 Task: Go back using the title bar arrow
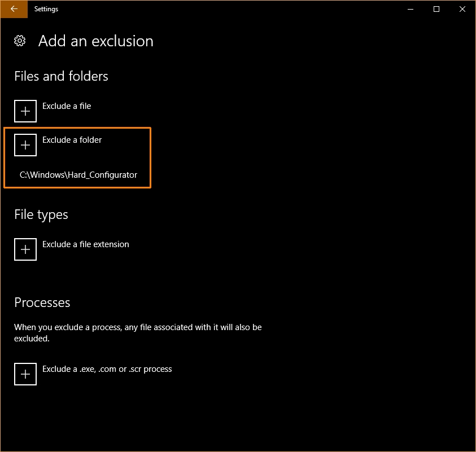14,9
